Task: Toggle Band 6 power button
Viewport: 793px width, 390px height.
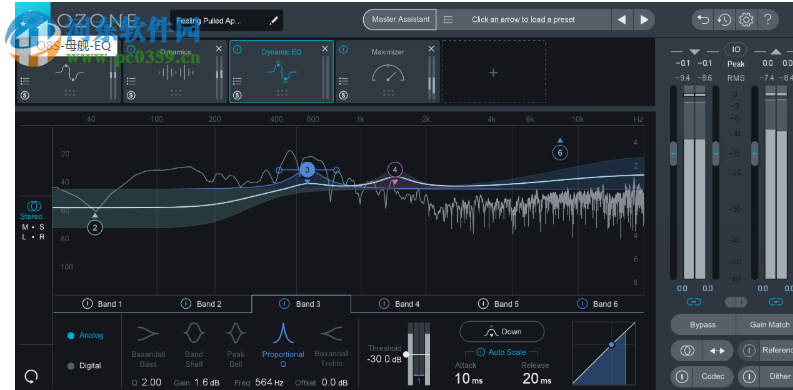Action: 582,304
